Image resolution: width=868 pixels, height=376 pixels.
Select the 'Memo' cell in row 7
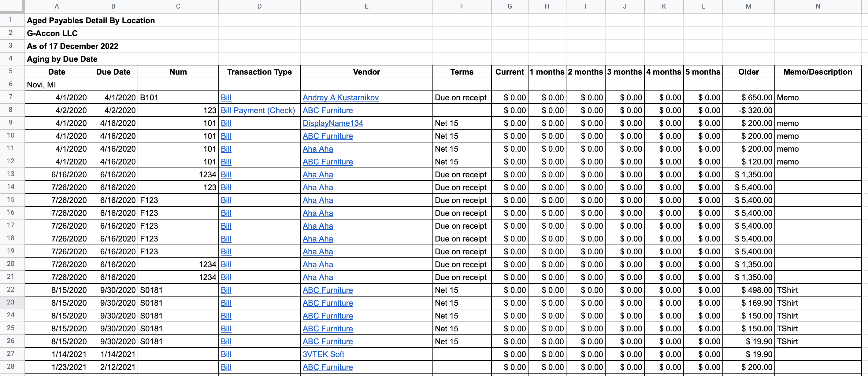tap(818, 98)
